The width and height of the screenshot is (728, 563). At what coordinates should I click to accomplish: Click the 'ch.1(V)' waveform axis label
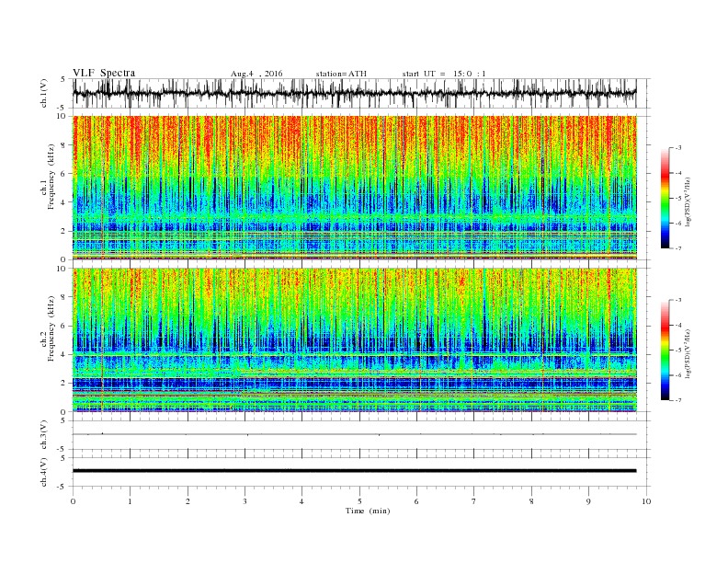44,93
